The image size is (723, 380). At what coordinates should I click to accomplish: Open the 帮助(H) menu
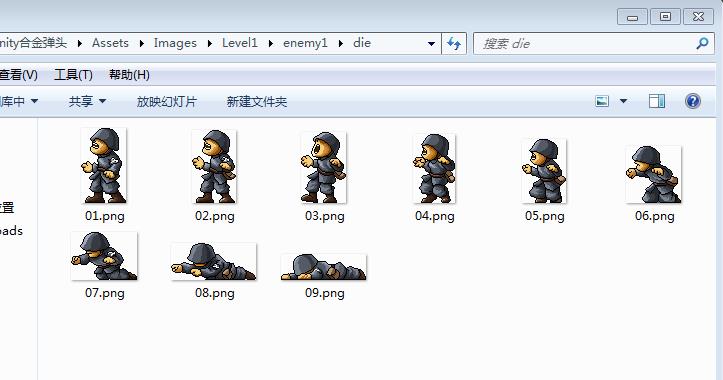[x=129, y=75]
